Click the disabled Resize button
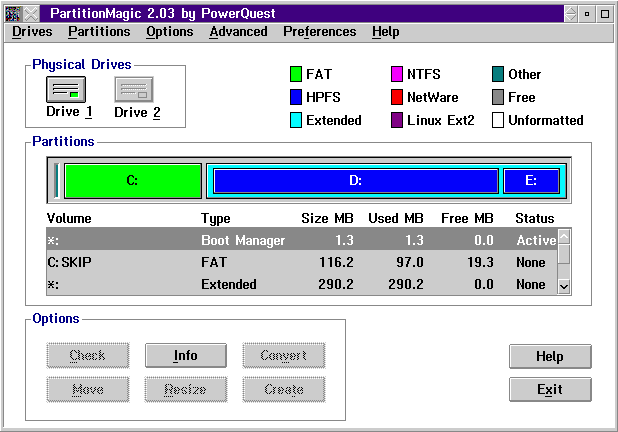The height and width of the screenshot is (432, 618). [186, 389]
